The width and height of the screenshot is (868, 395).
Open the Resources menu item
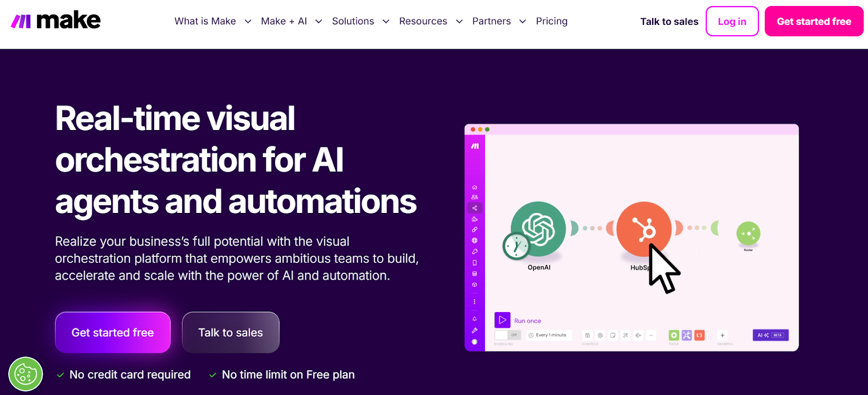[423, 21]
